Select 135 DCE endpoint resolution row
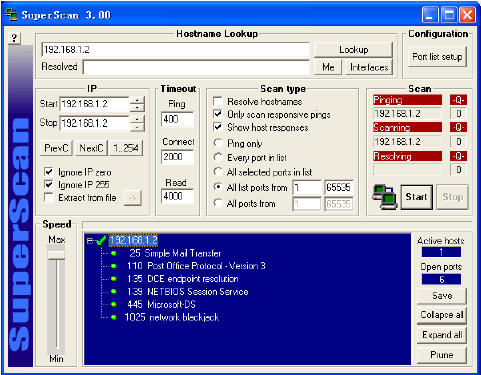Viewport: 481px width, 375px height. pyautogui.click(x=183, y=279)
